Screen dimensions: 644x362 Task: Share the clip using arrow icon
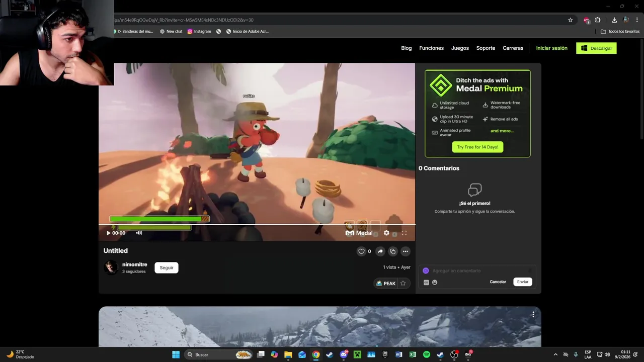pos(380,251)
